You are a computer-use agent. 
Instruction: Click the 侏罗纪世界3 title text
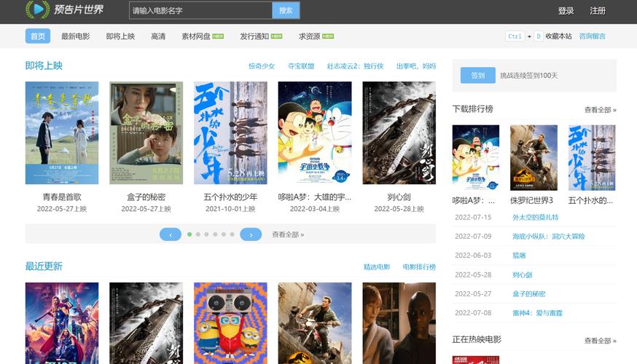pos(531,200)
